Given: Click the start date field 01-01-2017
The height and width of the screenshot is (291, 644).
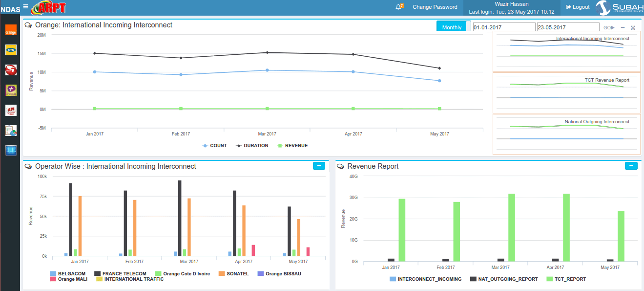Looking at the screenshot, I should (x=503, y=28).
